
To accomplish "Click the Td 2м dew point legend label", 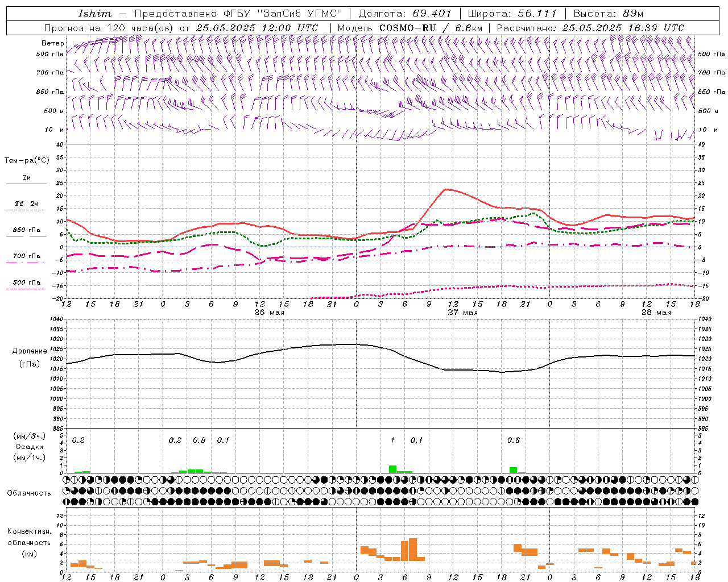I will [x=26, y=203].
